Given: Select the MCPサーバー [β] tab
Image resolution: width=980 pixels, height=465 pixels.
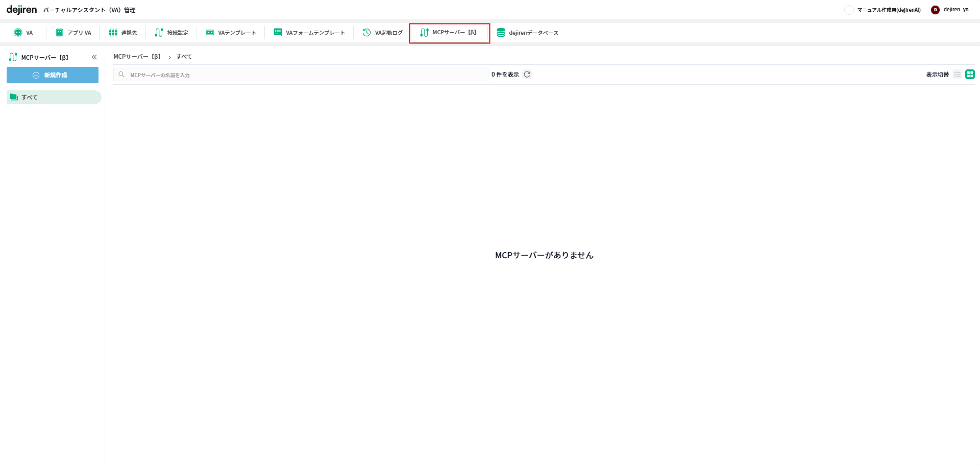Looking at the screenshot, I should (x=449, y=33).
